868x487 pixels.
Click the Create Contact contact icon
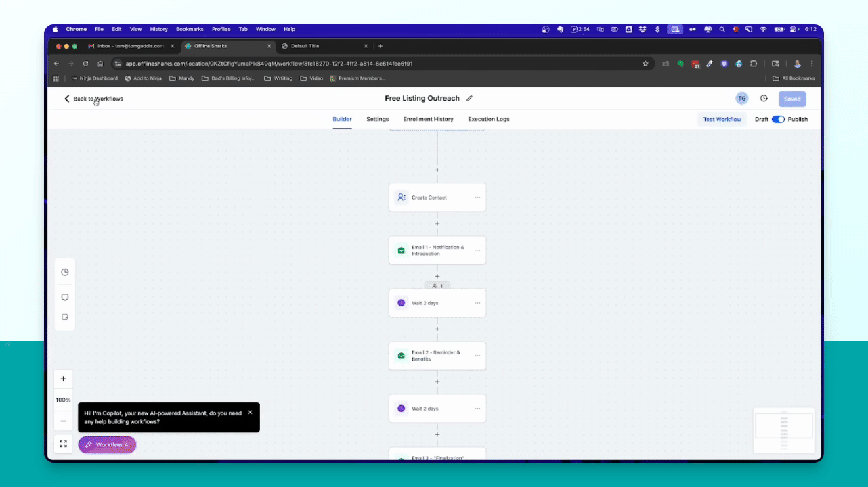tap(402, 198)
